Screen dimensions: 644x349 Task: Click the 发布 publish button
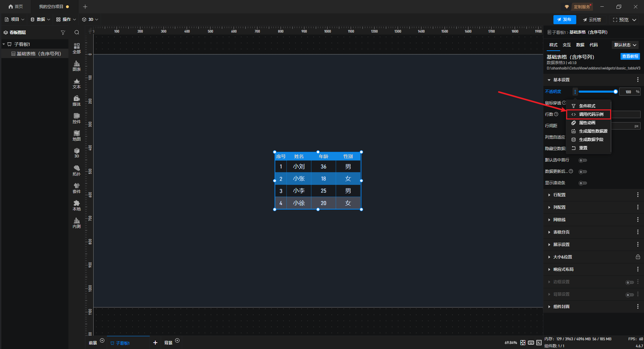click(x=565, y=20)
